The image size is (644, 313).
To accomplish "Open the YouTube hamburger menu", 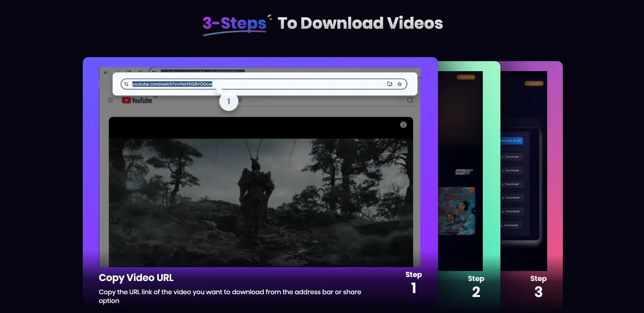I will coord(110,100).
